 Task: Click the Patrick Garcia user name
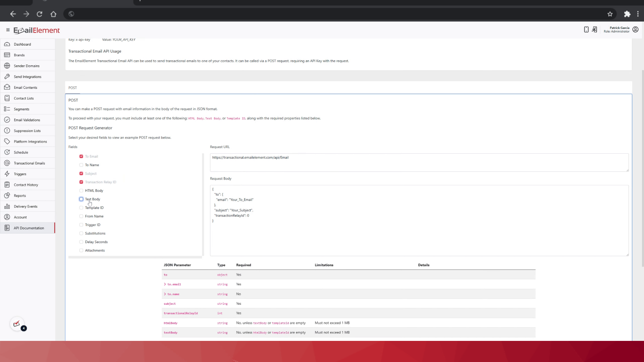click(x=620, y=28)
